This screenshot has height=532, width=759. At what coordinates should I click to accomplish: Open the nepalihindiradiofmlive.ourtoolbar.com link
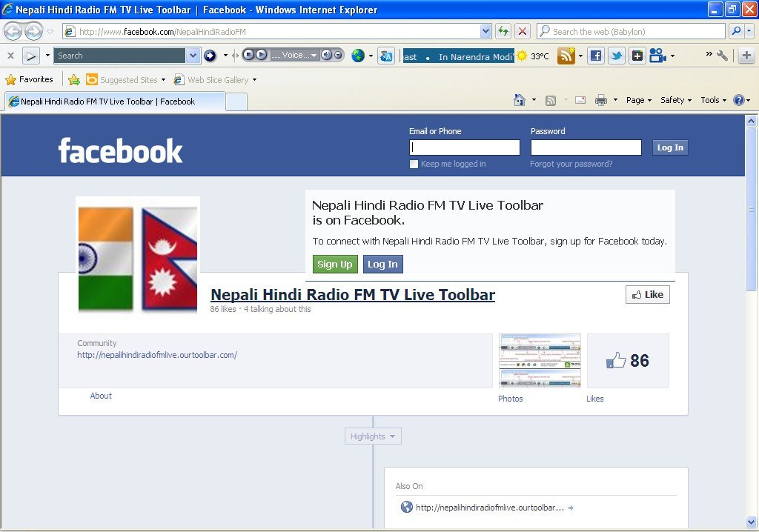pyautogui.click(x=156, y=354)
